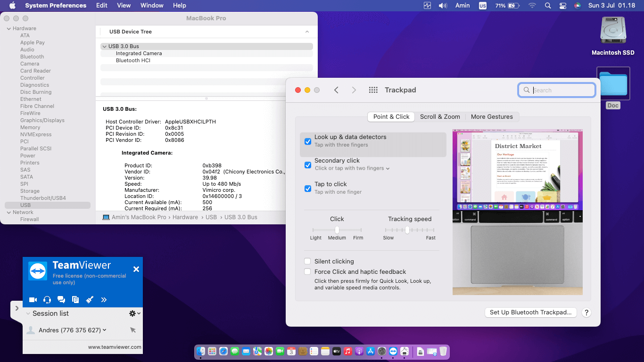Enable Silent clicking checkbox
Screen dimensions: 644x362
point(307,262)
